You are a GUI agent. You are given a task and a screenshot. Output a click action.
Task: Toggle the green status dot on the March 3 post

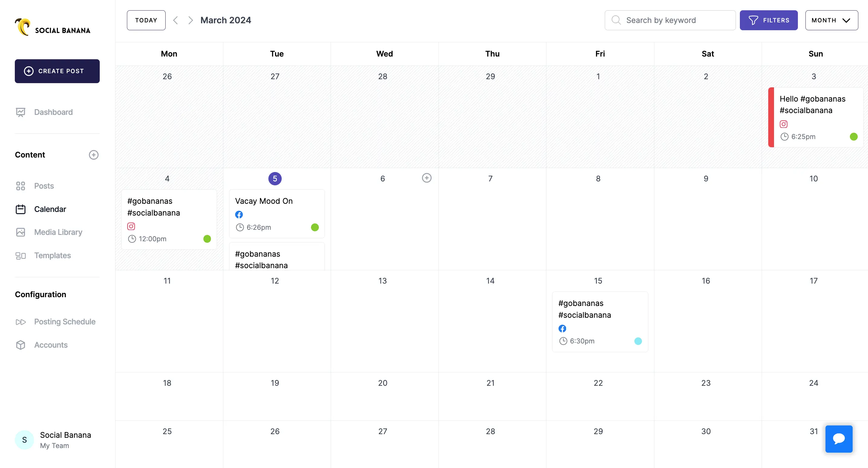(854, 137)
